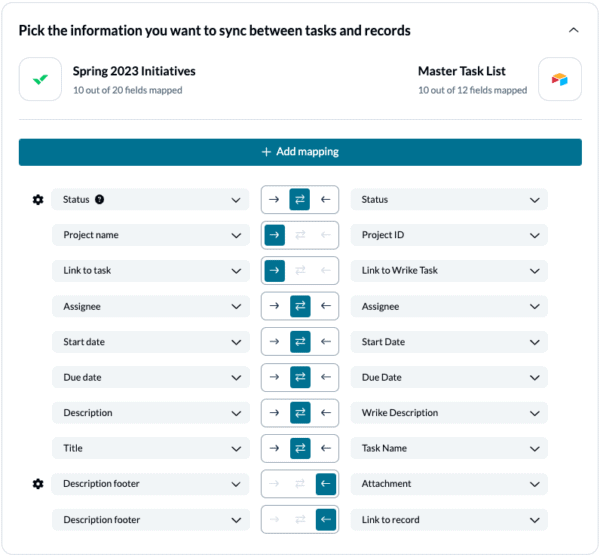The image size is (600, 557).
Task: Click the Add mapping button
Action: click(300, 152)
